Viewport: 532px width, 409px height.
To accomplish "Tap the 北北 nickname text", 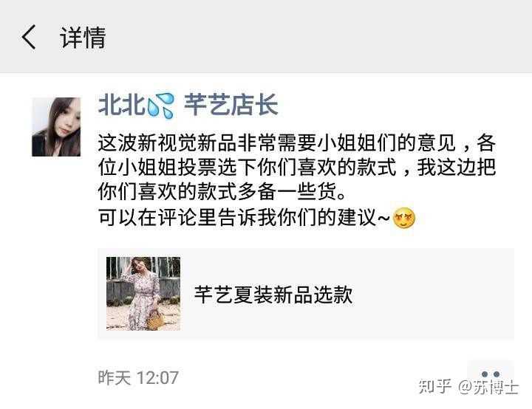I will click(x=121, y=105).
